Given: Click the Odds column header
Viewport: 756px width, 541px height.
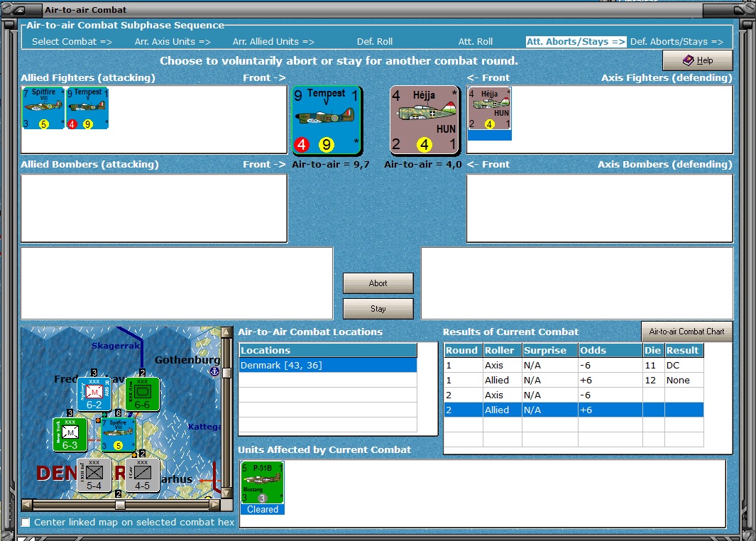Looking at the screenshot, I should point(610,350).
